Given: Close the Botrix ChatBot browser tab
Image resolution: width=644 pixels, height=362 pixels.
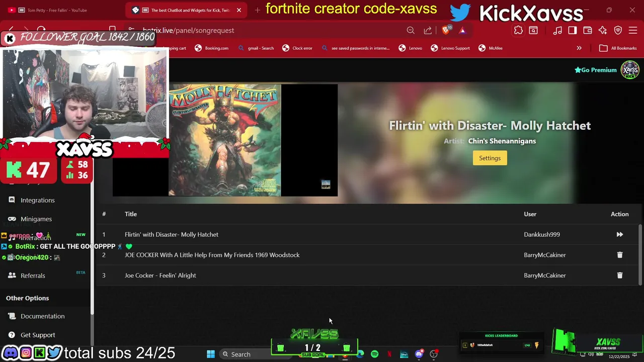Looking at the screenshot, I should click(239, 10).
